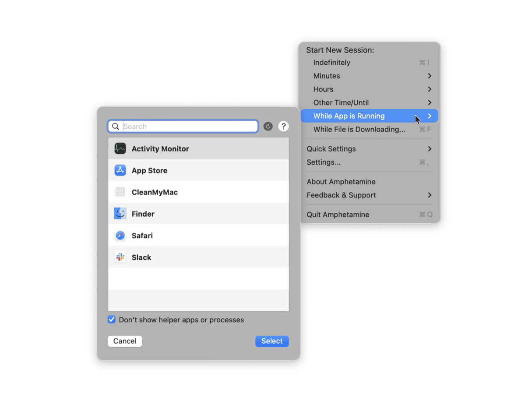Click the refresh app list icon
The image size is (532, 405).
click(268, 127)
